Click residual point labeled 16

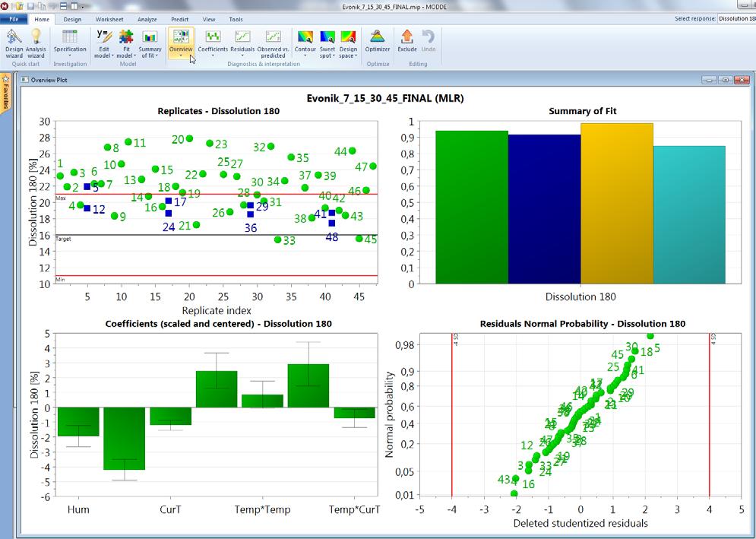point(528,484)
